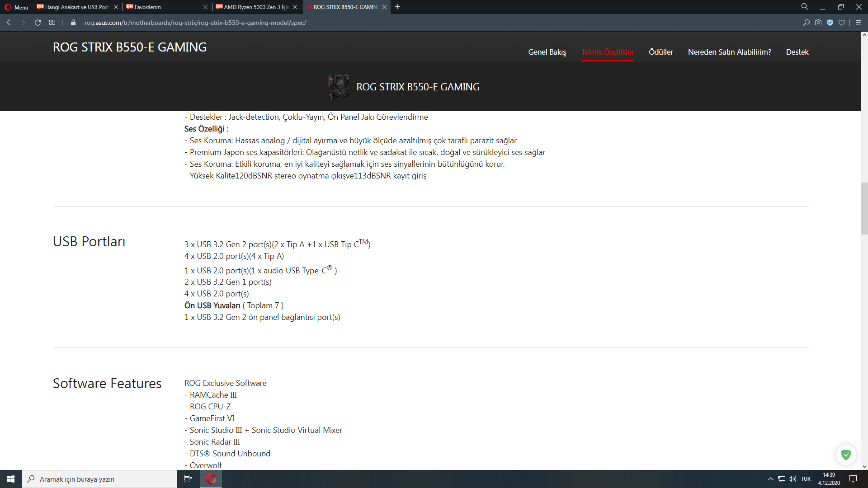868x488 pixels.
Task: Open a new browser tab with plus button
Action: tap(398, 7)
